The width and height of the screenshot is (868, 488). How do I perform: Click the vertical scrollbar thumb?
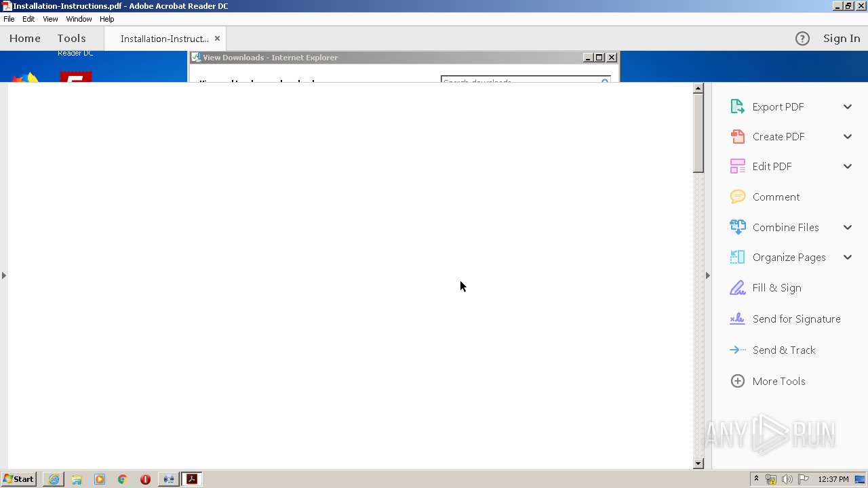[x=698, y=134]
